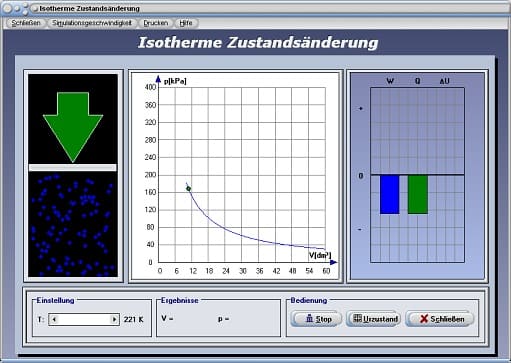The image size is (511, 363).
Task: Click the window title Isotherme Zustandsänderung
Action: pos(90,8)
